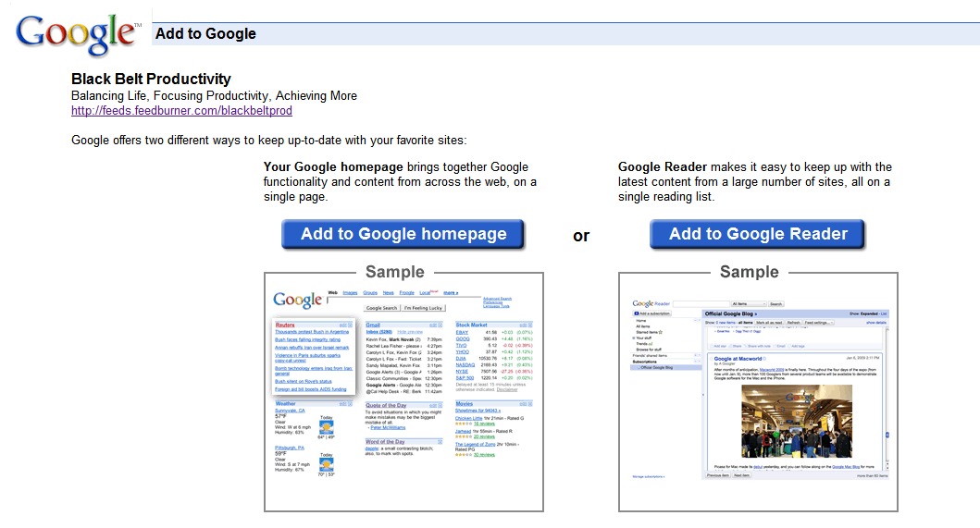Open the Google homepage sample thumbnail

(403, 392)
